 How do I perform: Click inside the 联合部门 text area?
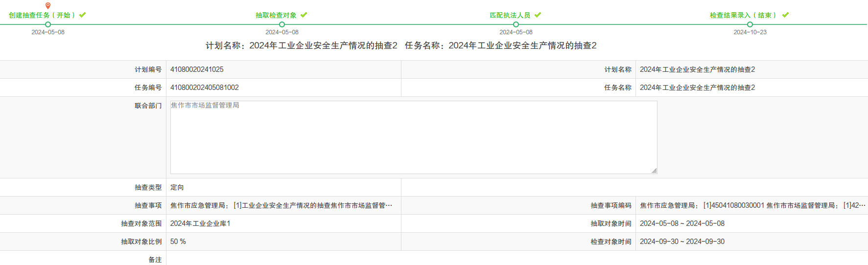tap(413, 137)
